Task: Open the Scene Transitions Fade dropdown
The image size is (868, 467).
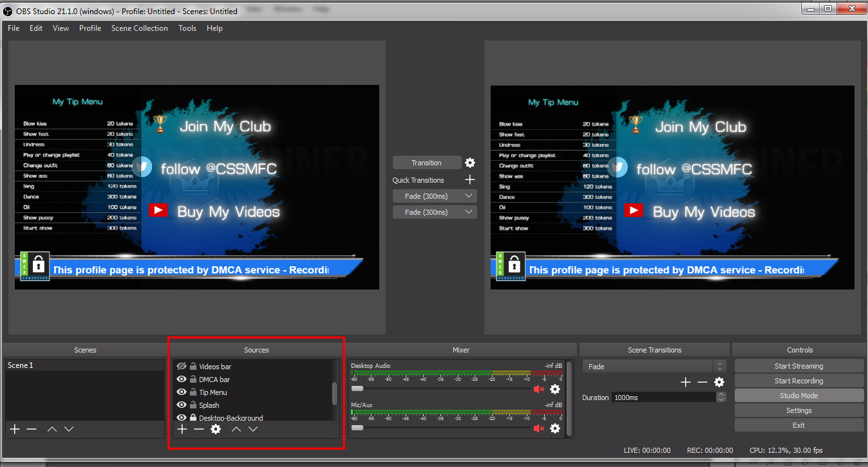Action: tap(654, 366)
